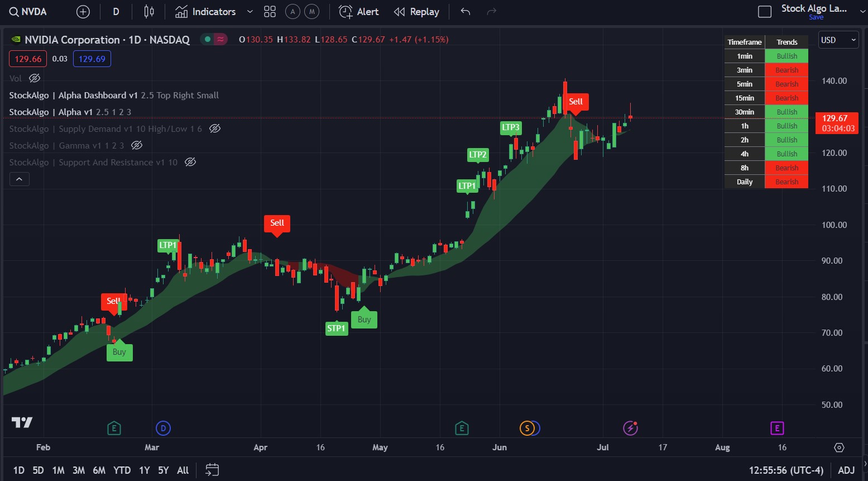
Task: Expand the bottom-right panel arrow
Action: (865, 464)
